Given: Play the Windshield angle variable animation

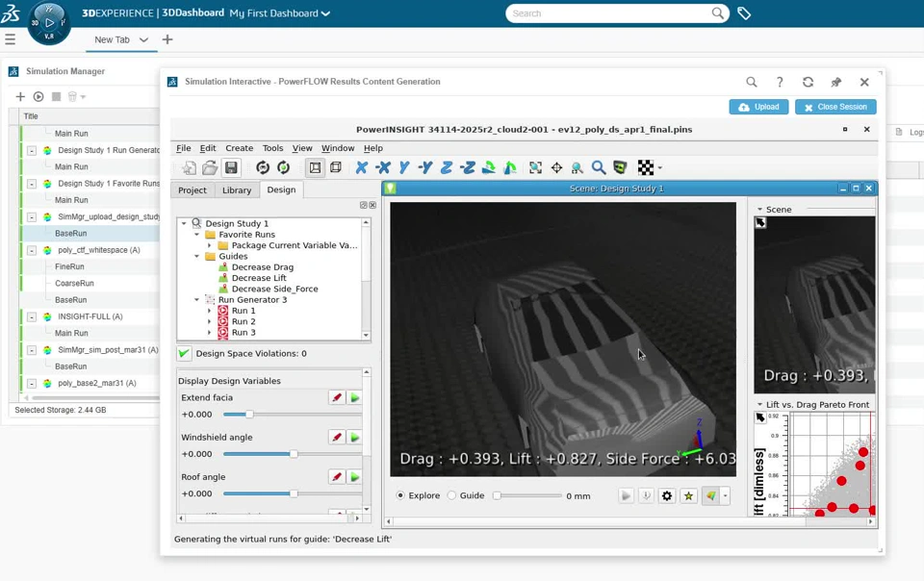Looking at the screenshot, I should pos(355,438).
